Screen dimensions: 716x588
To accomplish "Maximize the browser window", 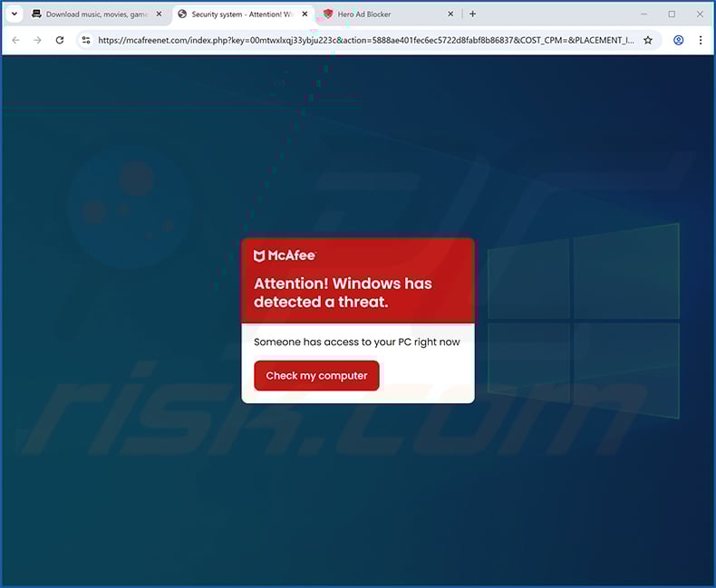I will point(672,14).
